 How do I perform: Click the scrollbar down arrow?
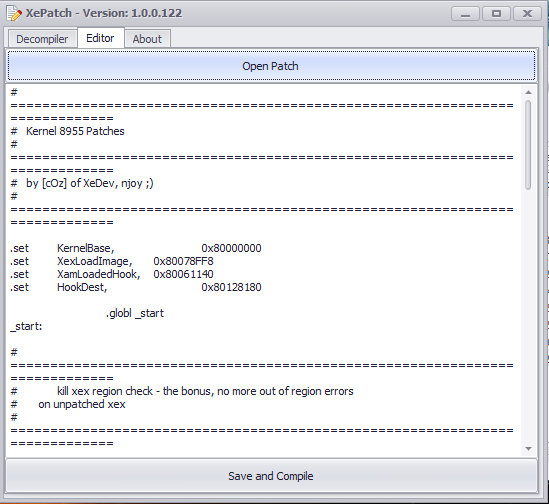(x=528, y=449)
